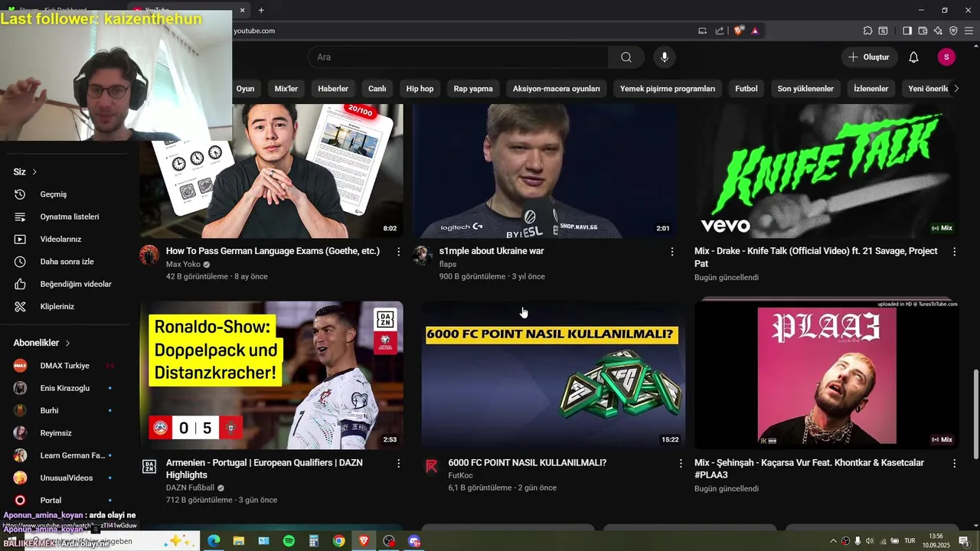Select the Hip hop filter chip
The height and width of the screenshot is (551, 980).
[x=420, y=89]
